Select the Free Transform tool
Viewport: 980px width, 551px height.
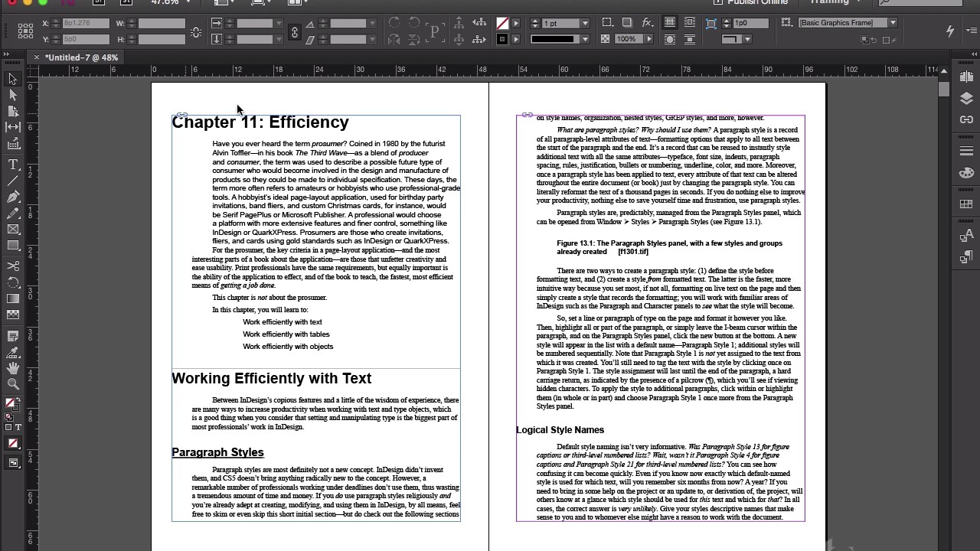click(x=13, y=282)
